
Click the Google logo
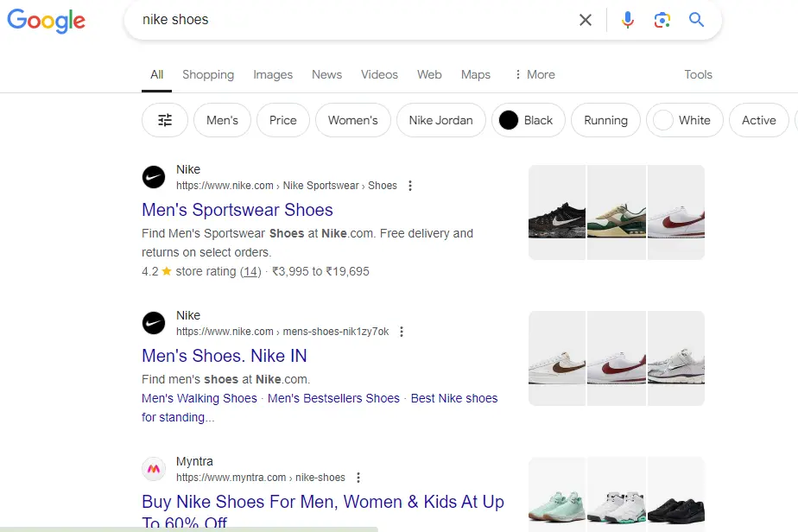(x=46, y=21)
